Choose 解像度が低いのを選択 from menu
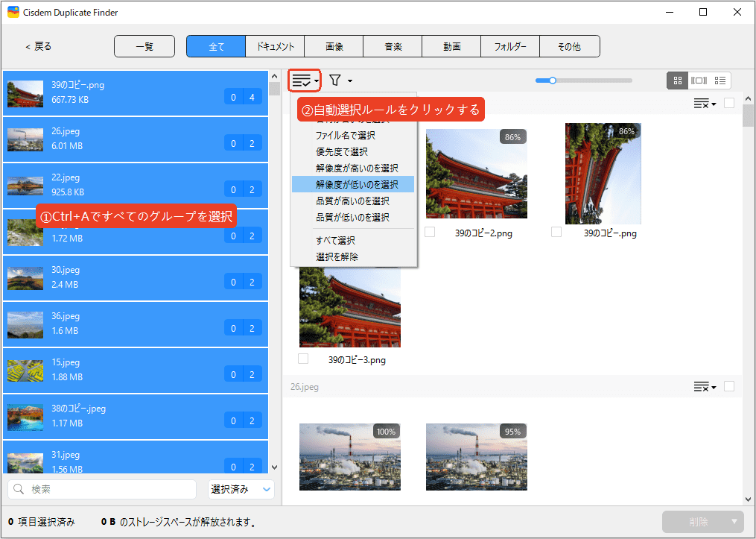This screenshot has width=756, height=539. coord(356,184)
